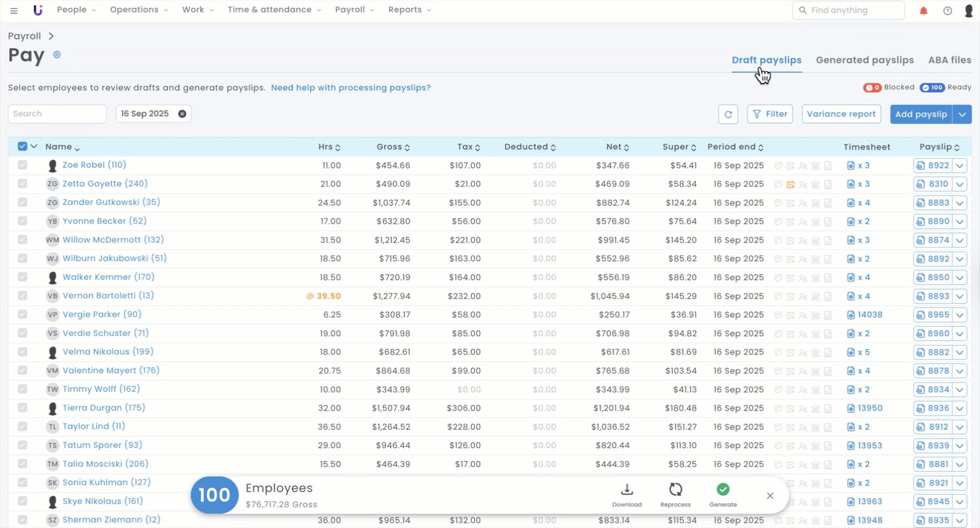Expand the Add payslip dropdown arrow

[962, 114]
